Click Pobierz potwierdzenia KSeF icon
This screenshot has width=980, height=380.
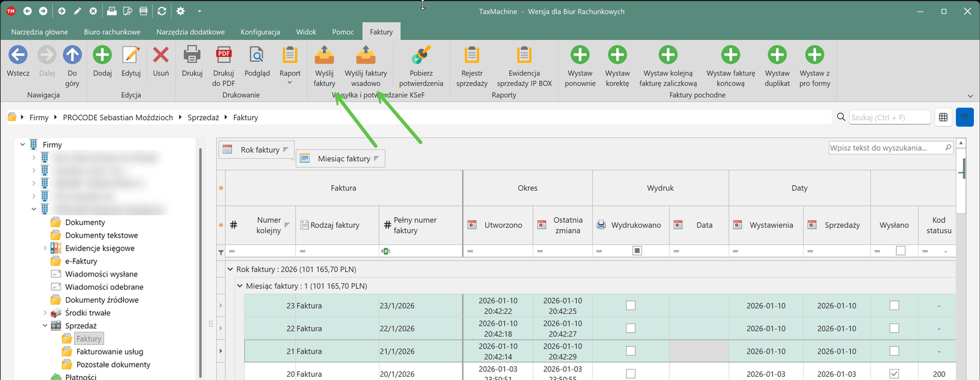[421, 56]
